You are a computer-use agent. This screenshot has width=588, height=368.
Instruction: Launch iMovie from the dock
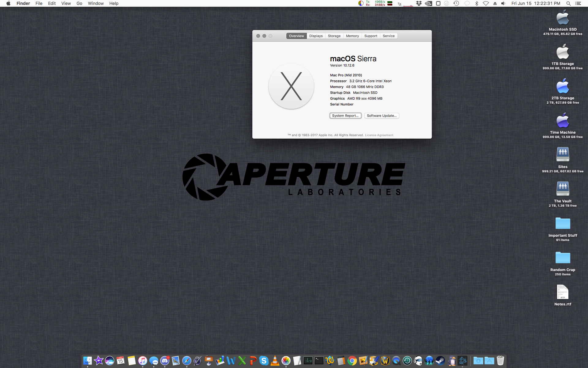click(99, 361)
